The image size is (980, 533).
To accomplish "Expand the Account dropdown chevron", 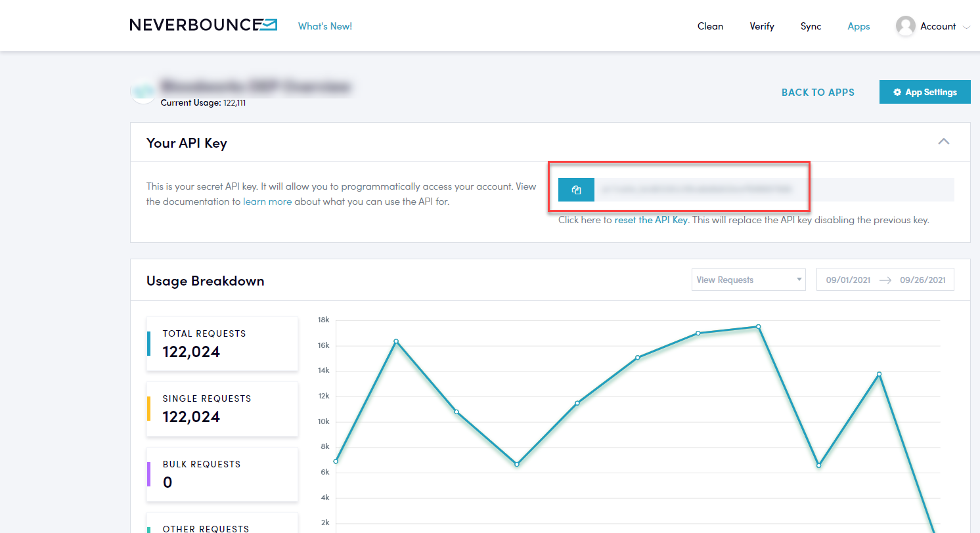I will (966, 28).
